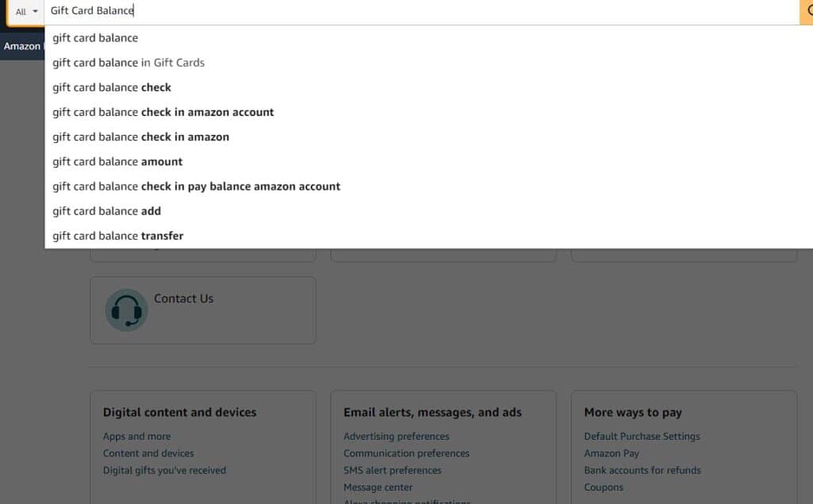Select 'gift card balance transfer' suggestion
Image resolution: width=813 pixels, height=504 pixels.
[118, 236]
